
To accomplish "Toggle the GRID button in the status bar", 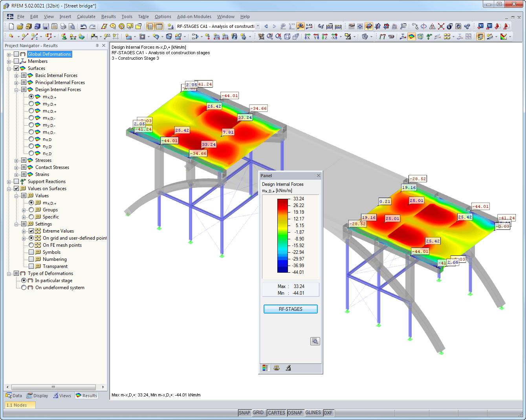I will coord(258,413).
